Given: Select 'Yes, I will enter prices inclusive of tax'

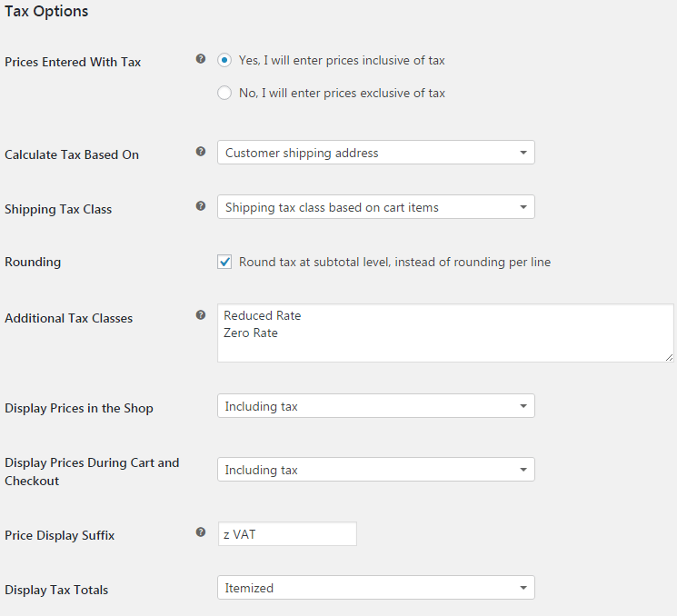Looking at the screenshot, I should (224, 60).
